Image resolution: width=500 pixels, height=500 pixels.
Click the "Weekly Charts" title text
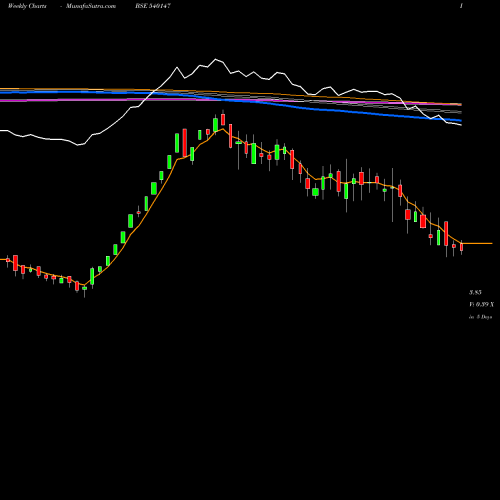coord(27,6)
